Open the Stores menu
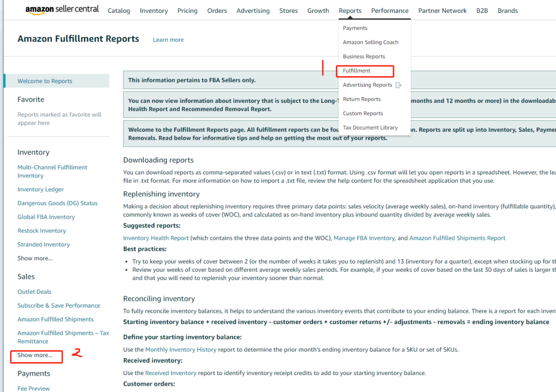The width and height of the screenshot is (556, 392). (x=288, y=11)
